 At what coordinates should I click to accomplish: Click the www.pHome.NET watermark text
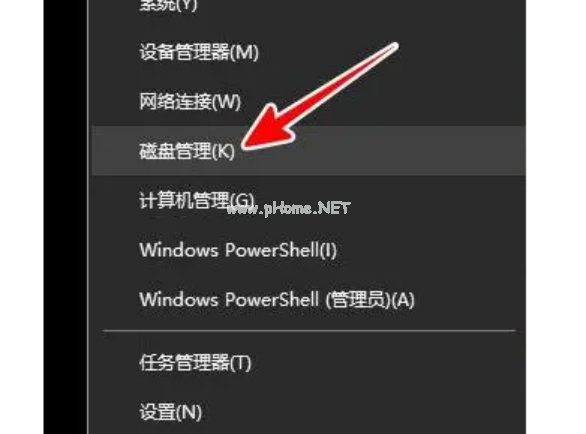point(288,208)
